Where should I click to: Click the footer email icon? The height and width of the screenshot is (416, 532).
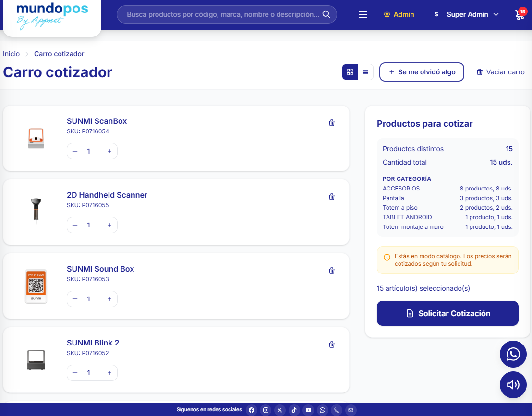coord(351,410)
